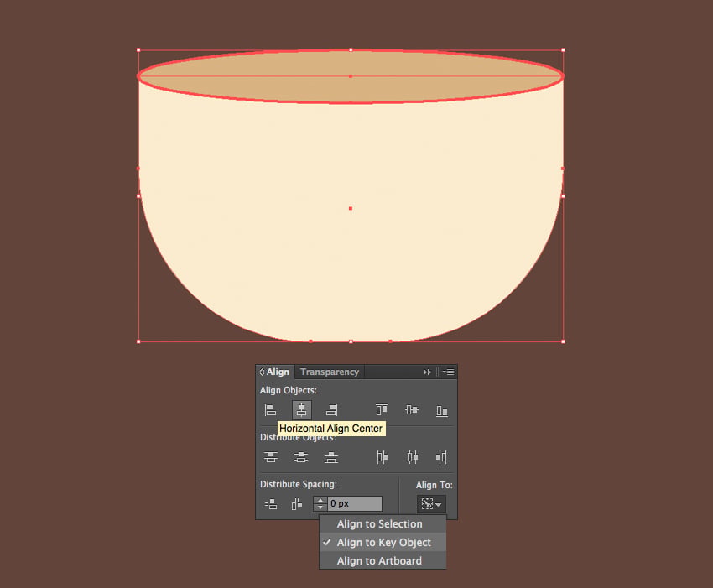The height and width of the screenshot is (588, 713).
Task: Choose Align to Key Object
Action: (383, 542)
